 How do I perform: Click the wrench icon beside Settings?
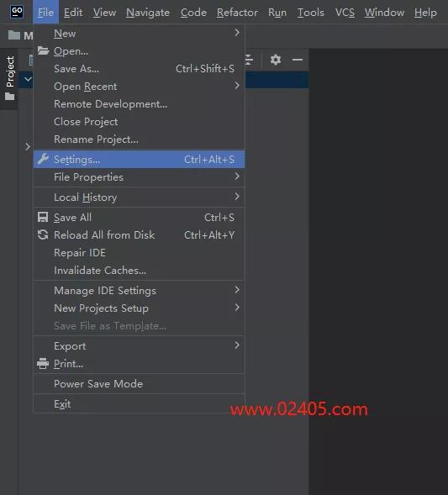click(x=43, y=159)
